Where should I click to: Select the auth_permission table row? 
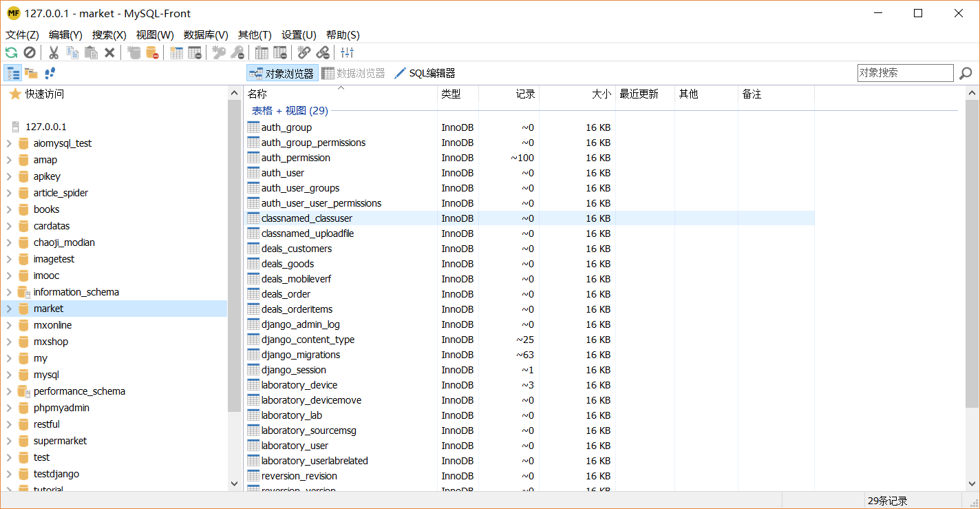[529, 158]
